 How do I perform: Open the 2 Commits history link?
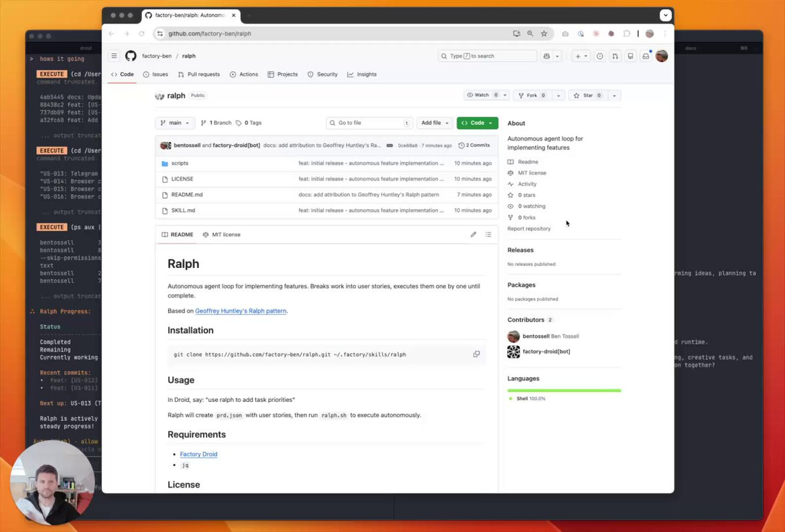click(474, 146)
